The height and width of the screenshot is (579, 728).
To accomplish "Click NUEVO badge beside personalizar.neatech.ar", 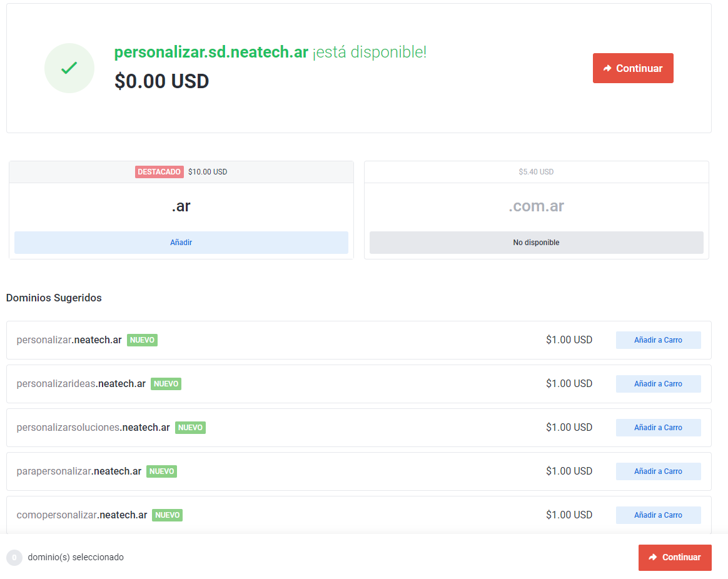I will [142, 340].
